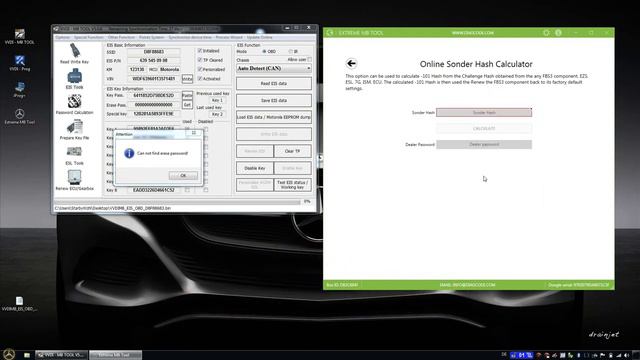Click the website link in Extreme MB Tool header
The width and height of the screenshot is (640, 360).
[473, 33]
